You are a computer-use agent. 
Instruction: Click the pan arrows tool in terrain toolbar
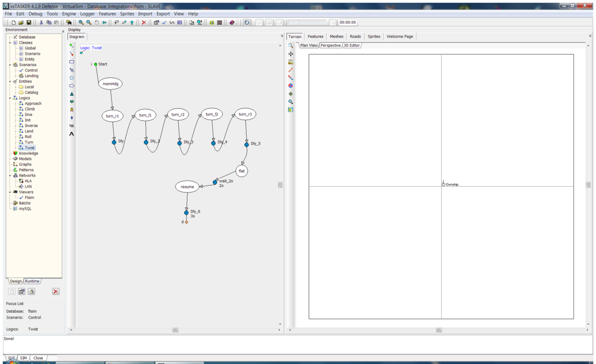[291, 54]
